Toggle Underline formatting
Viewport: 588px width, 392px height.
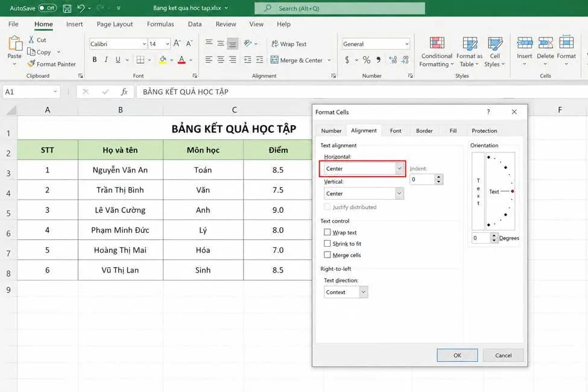(x=118, y=59)
